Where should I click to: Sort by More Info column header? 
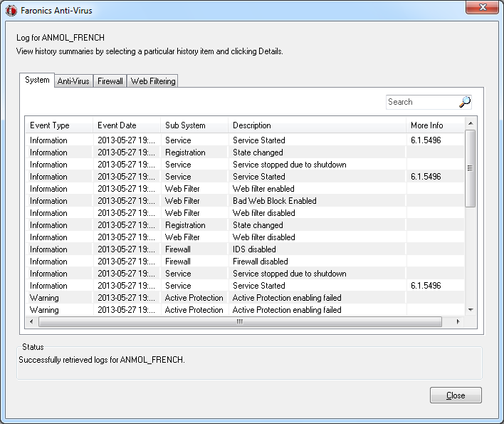click(x=435, y=125)
